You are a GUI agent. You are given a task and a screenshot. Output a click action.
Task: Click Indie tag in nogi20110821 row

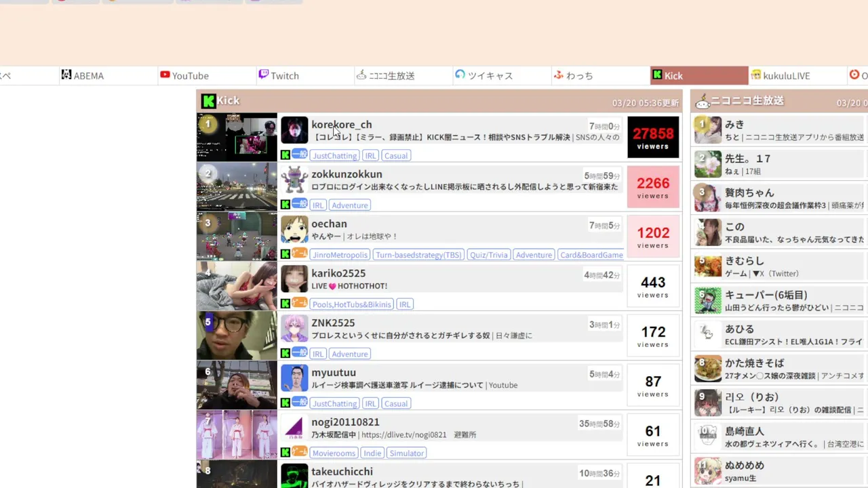[372, 453]
